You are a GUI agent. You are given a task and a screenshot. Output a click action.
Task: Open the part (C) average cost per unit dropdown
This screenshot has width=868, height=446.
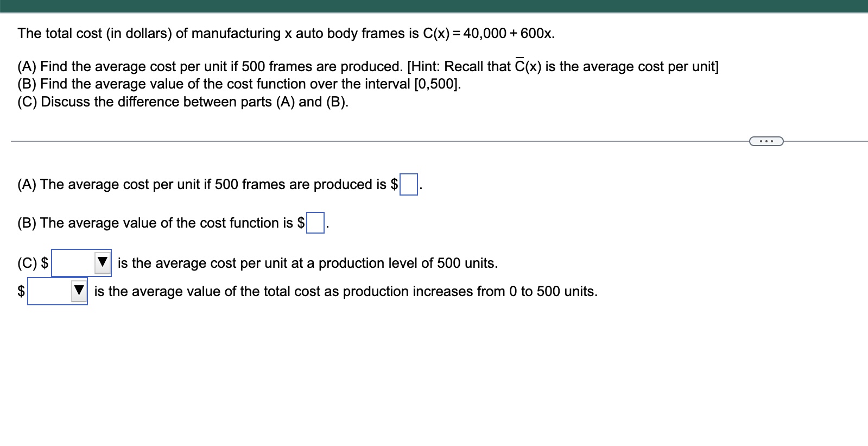click(x=81, y=263)
